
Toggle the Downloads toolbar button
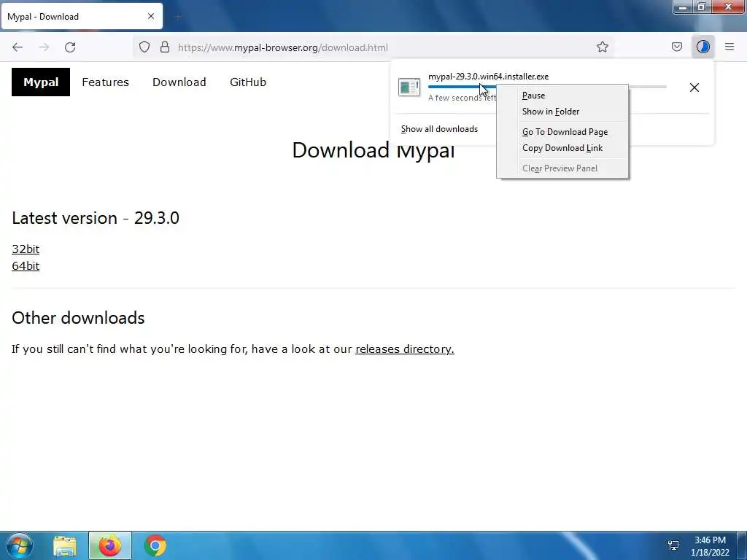click(x=703, y=47)
